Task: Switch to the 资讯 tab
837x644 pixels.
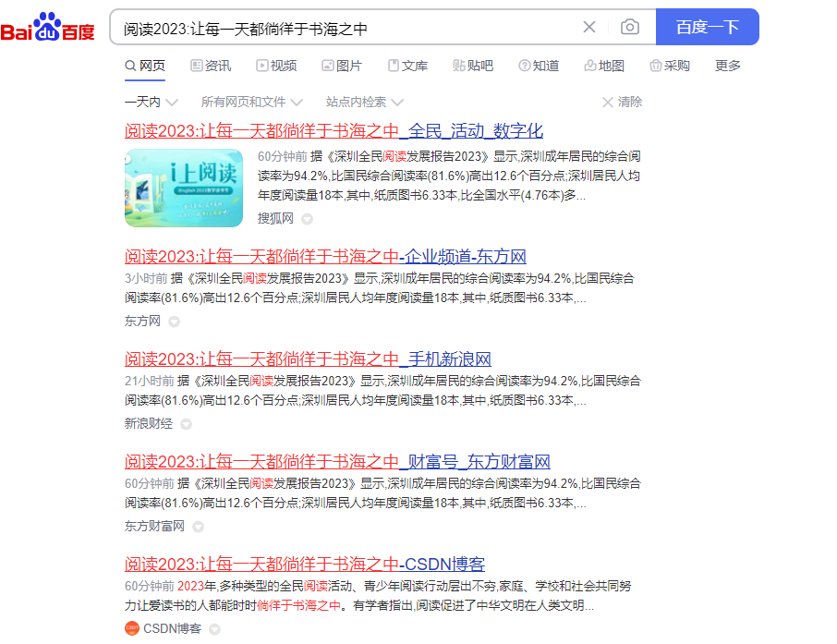Action: click(211, 66)
